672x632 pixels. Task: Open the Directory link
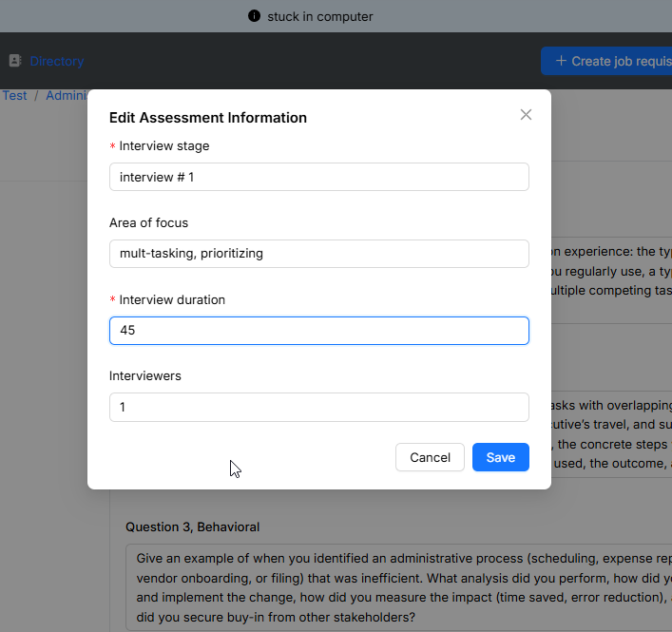tap(57, 61)
